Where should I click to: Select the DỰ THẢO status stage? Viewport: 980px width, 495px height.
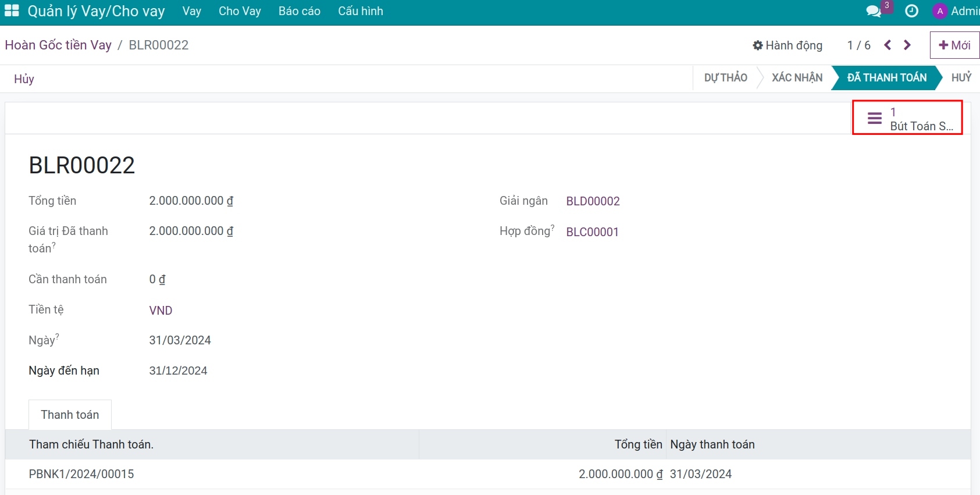(x=726, y=78)
